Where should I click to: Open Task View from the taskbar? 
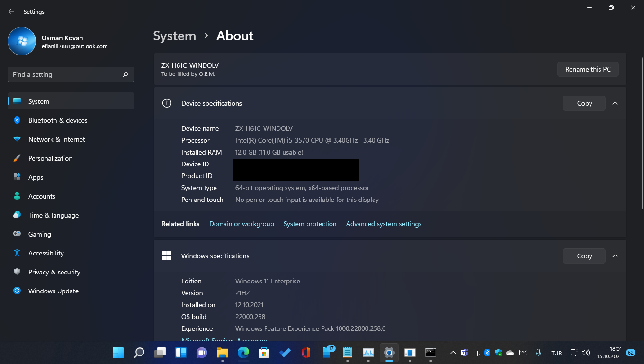point(160,353)
